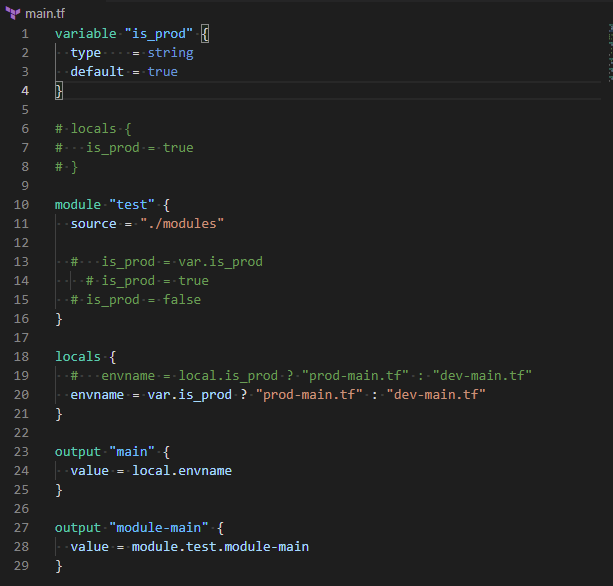Click the minimap at the editor's right edge
Viewport: 613px width, 586px height.
610,53
